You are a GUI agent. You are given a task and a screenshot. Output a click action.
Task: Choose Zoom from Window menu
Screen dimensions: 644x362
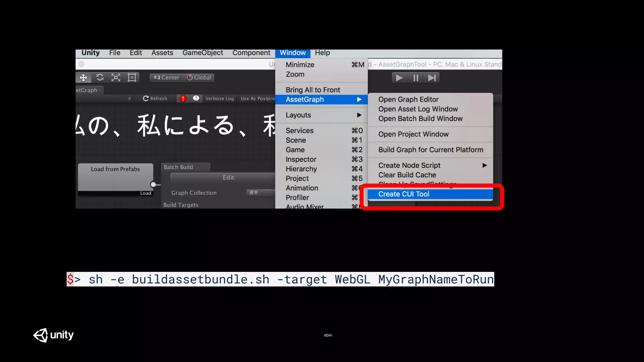pyautogui.click(x=321, y=74)
